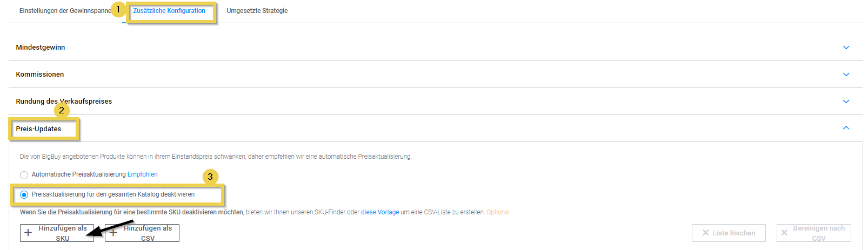The image size is (868, 250).
Task: Click the Hinzufügen als SKU button
Action: point(57,233)
